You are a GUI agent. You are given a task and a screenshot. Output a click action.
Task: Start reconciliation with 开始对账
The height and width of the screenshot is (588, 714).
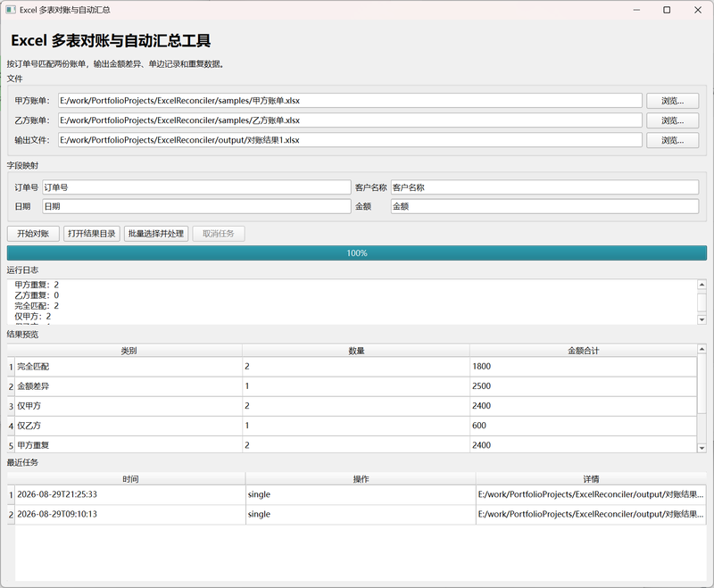click(x=33, y=234)
